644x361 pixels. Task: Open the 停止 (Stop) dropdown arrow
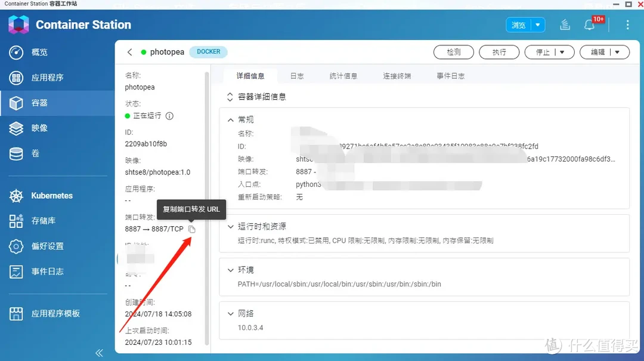point(562,52)
